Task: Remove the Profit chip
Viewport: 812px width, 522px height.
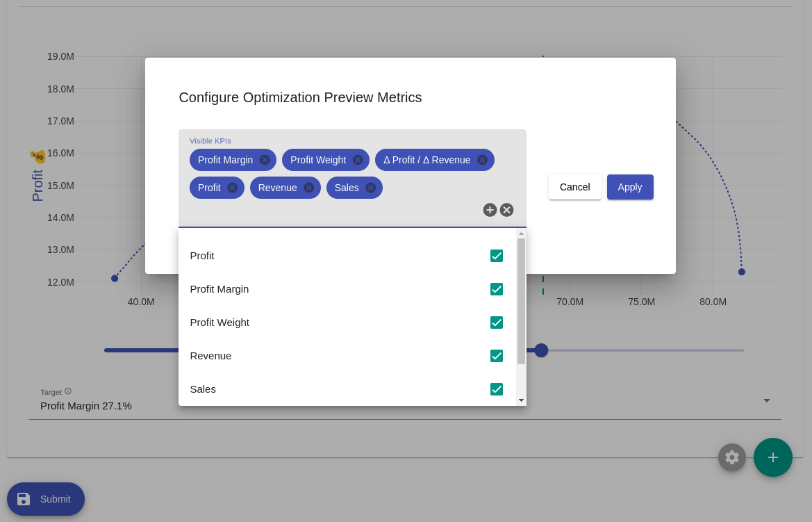Action: (233, 188)
